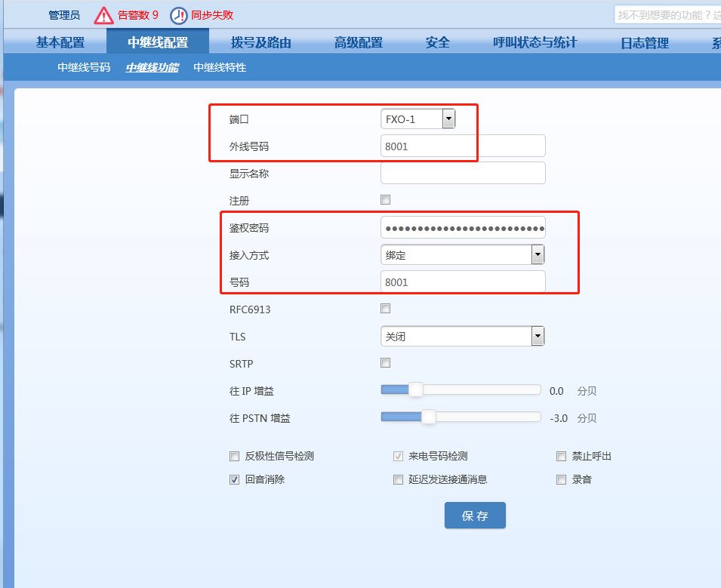Enable the SRTP checkbox

point(385,363)
